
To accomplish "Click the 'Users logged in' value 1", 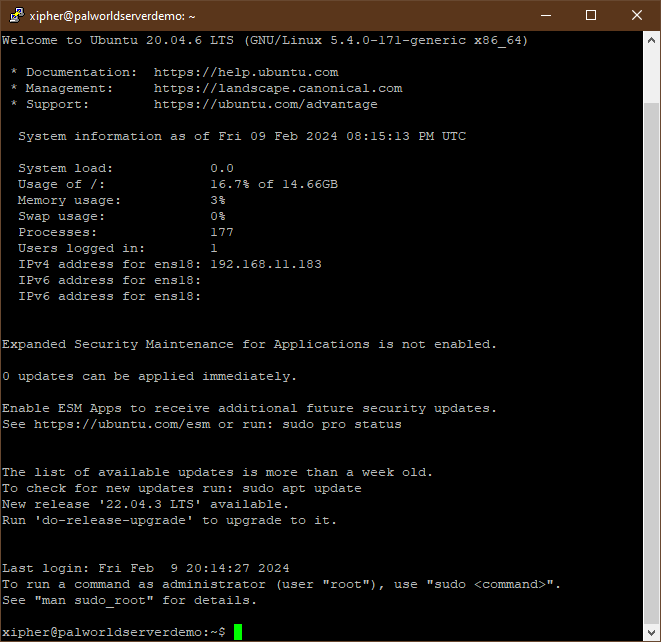I will click(214, 248).
